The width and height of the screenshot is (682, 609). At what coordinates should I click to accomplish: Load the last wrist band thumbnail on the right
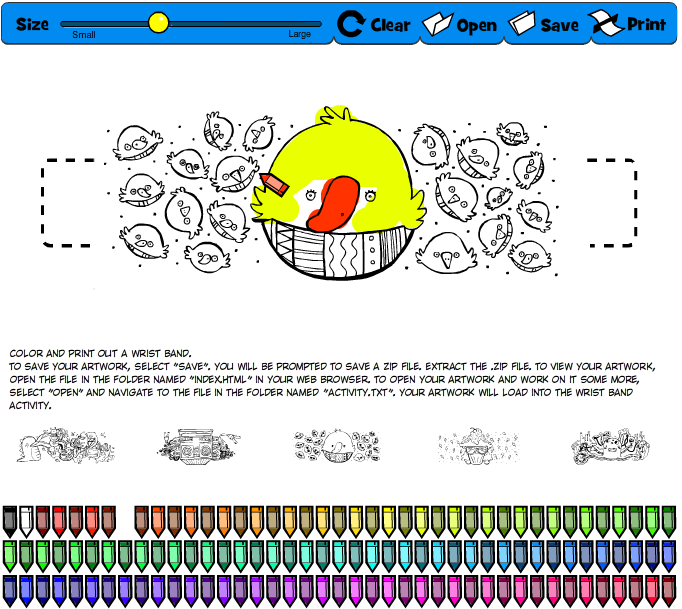tap(610, 446)
